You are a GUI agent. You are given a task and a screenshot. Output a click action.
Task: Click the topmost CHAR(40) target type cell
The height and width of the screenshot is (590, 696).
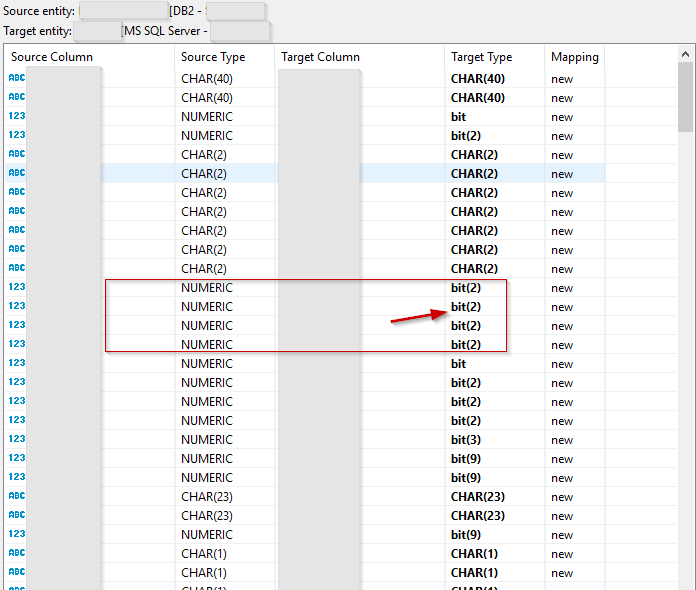coord(478,79)
